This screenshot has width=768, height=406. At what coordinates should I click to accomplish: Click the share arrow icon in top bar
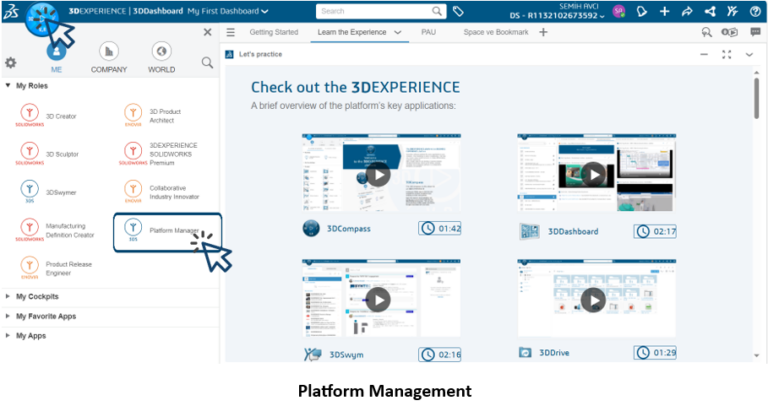[687, 12]
